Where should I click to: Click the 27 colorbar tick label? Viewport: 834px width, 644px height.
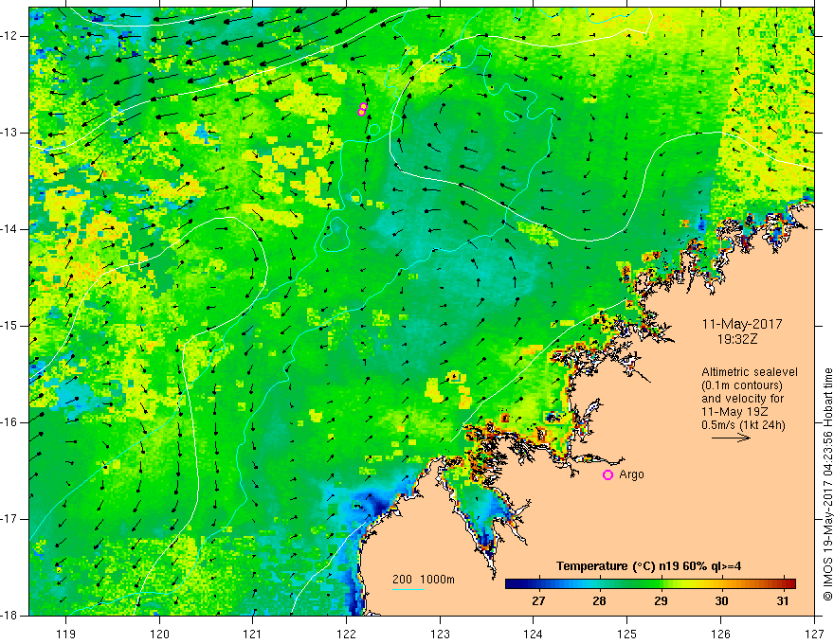pyautogui.click(x=538, y=601)
